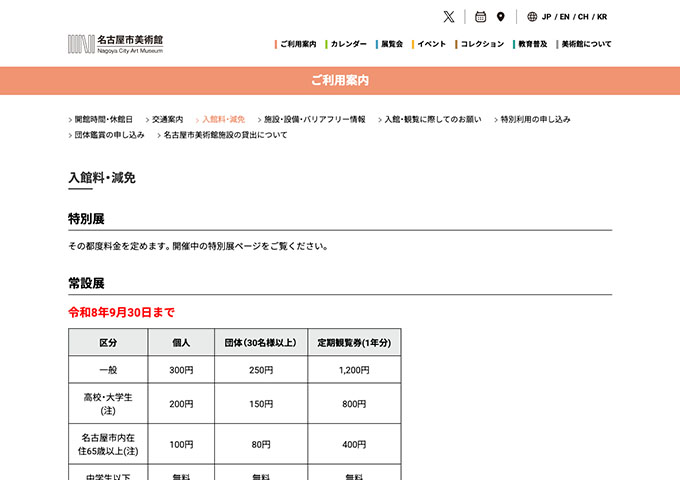Switch language to EN

pos(564,17)
